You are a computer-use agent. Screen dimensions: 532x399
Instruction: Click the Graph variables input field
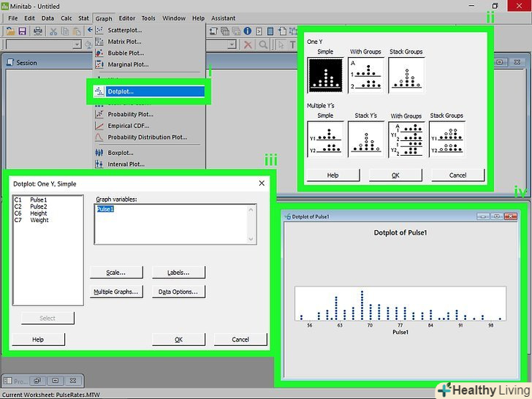pyautogui.click(x=175, y=224)
